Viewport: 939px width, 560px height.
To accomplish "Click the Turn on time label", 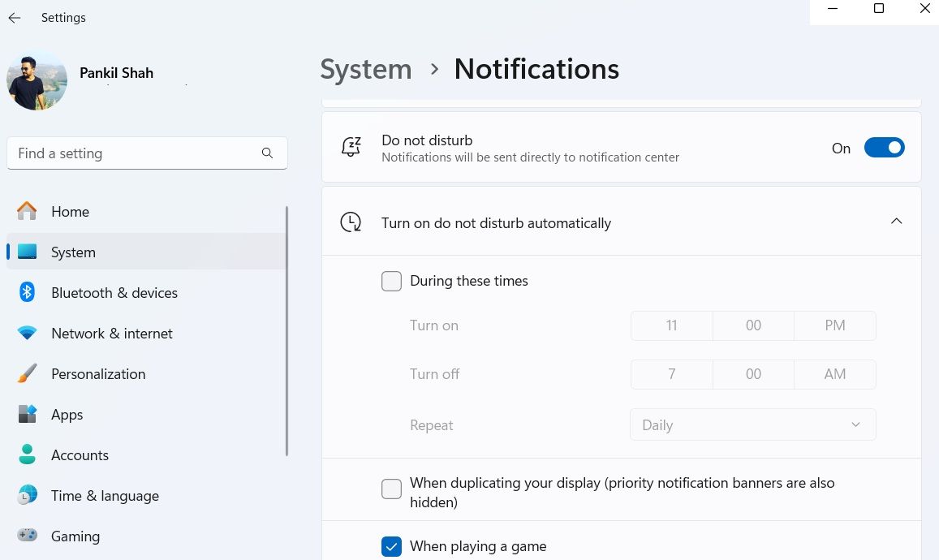I will [434, 325].
